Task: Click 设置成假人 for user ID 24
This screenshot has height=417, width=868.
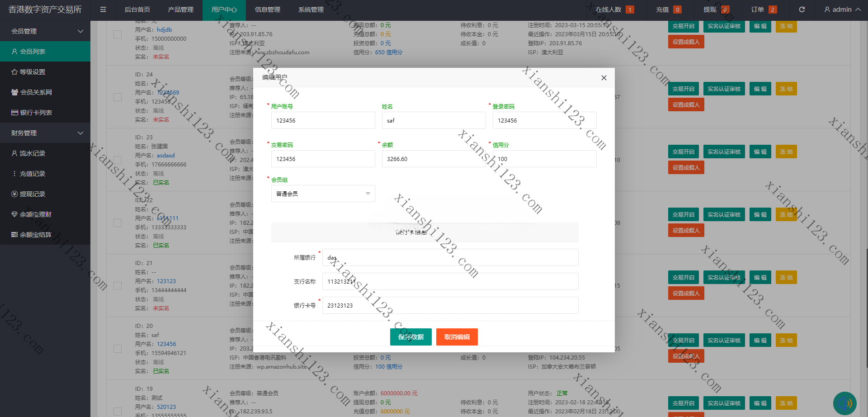Action: pos(686,105)
